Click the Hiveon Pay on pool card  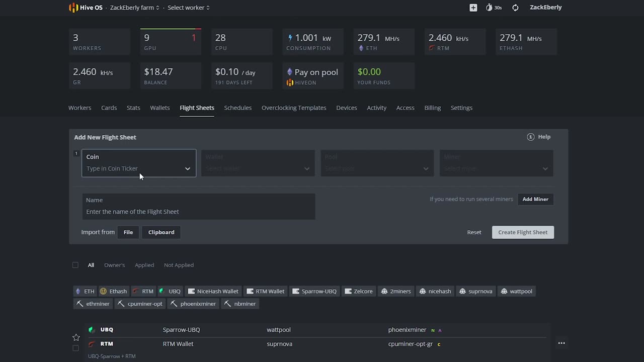point(312,76)
